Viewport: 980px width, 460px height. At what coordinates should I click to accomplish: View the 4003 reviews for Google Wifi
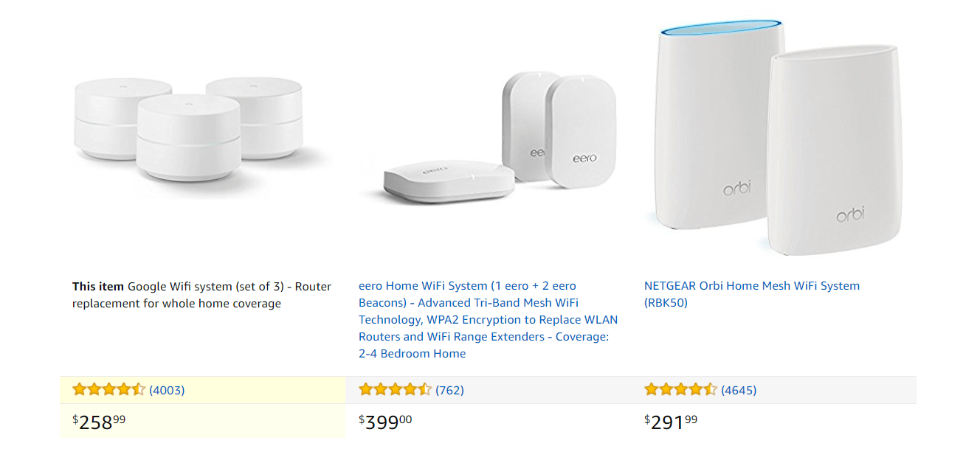coord(167,390)
